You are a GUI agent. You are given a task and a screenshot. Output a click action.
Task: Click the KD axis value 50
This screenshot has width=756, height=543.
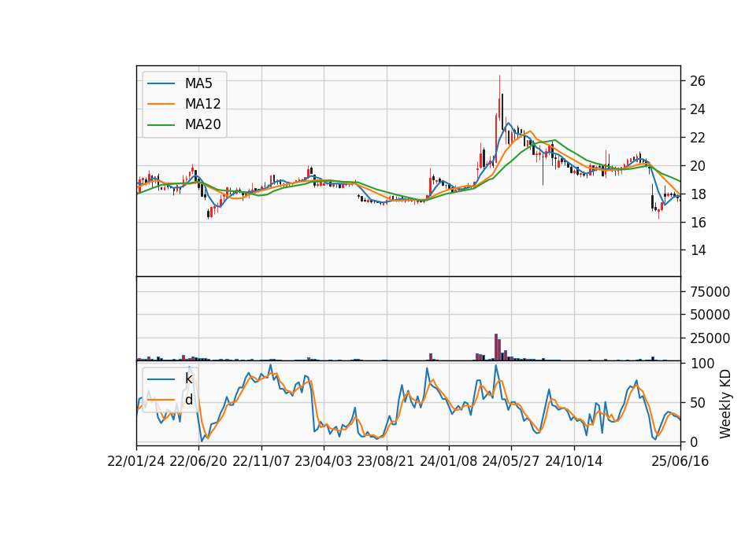(x=698, y=402)
